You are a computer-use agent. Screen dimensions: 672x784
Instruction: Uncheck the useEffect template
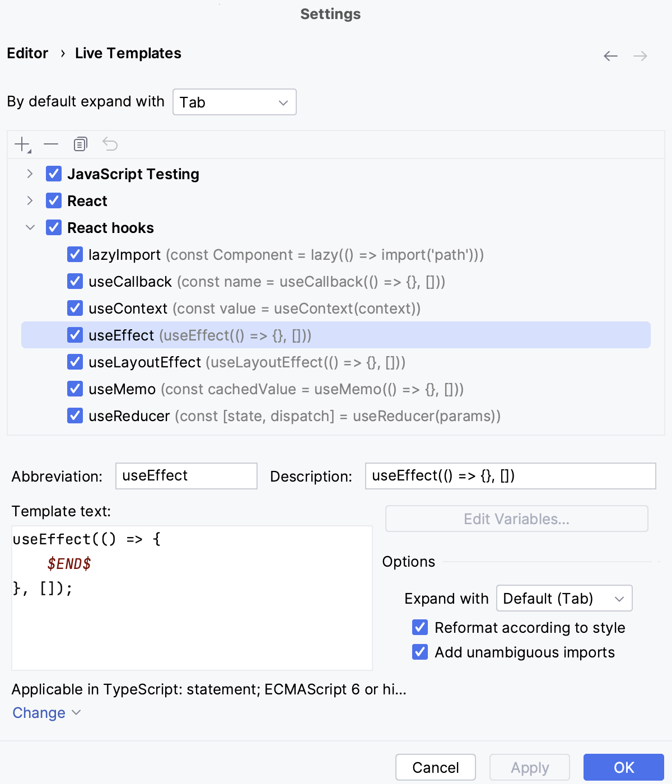click(75, 335)
